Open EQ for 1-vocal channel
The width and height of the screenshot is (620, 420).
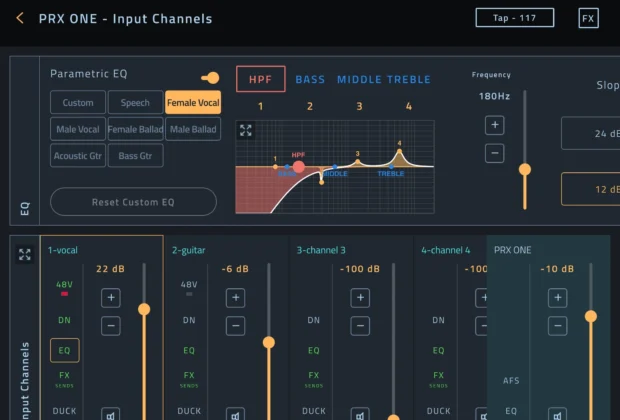pos(64,350)
